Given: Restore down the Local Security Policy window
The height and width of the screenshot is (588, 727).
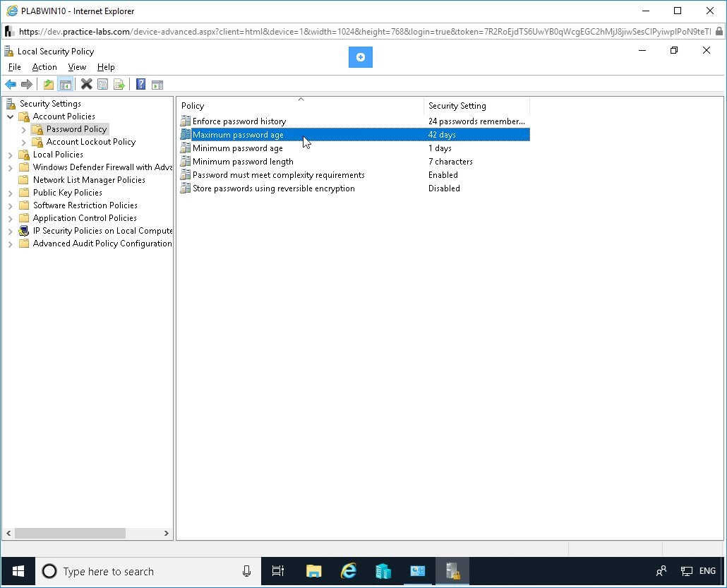Looking at the screenshot, I should [674, 51].
